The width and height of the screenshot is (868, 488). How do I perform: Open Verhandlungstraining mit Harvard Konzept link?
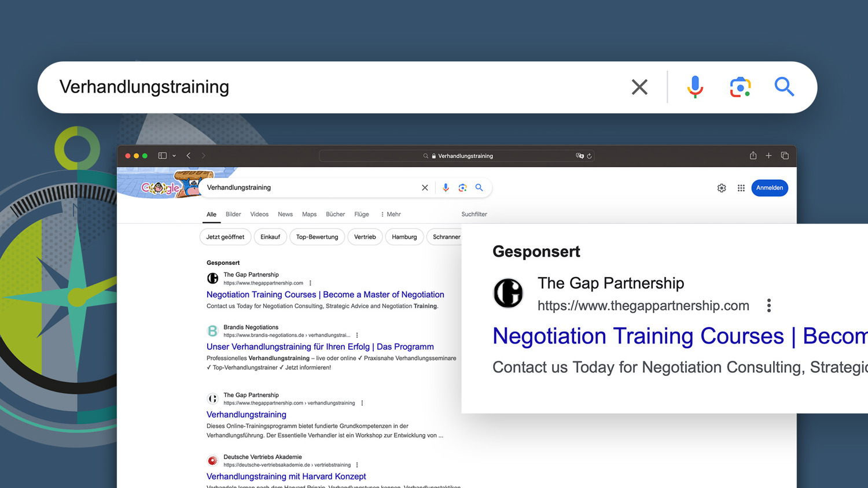(x=286, y=476)
